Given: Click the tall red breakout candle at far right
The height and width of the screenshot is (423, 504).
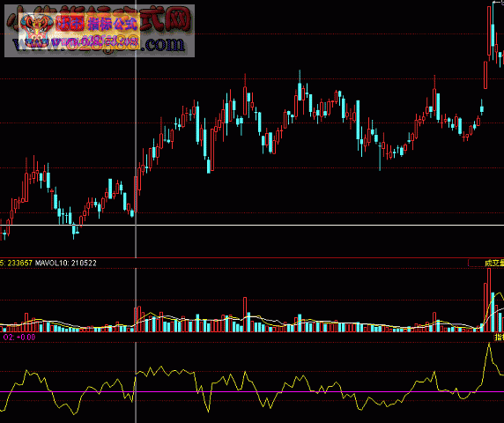Looking at the screenshot, I should 489,31.
